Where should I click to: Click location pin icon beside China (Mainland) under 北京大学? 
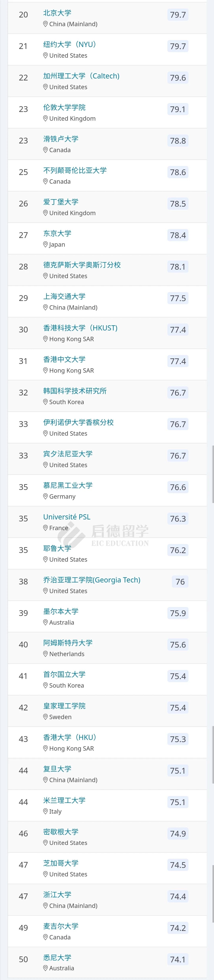coord(45,24)
